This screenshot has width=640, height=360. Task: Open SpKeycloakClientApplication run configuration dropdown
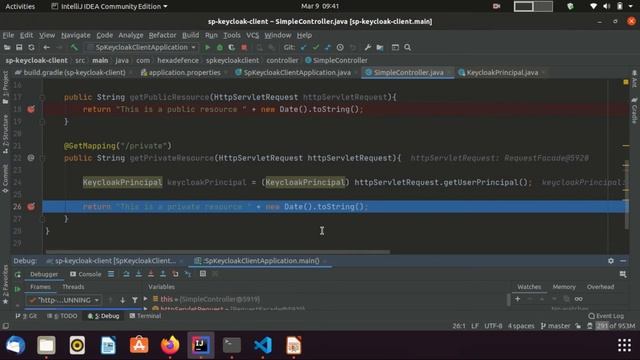pyautogui.click(x=142, y=47)
